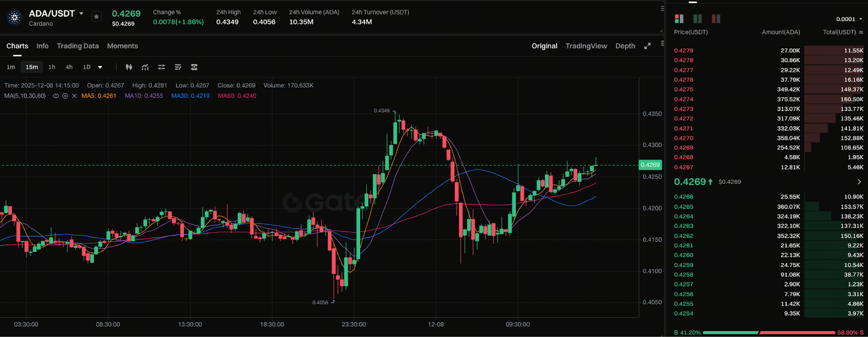Click the drawing tools list icon
Image resolution: width=868 pixels, height=337 pixels.
178,67
